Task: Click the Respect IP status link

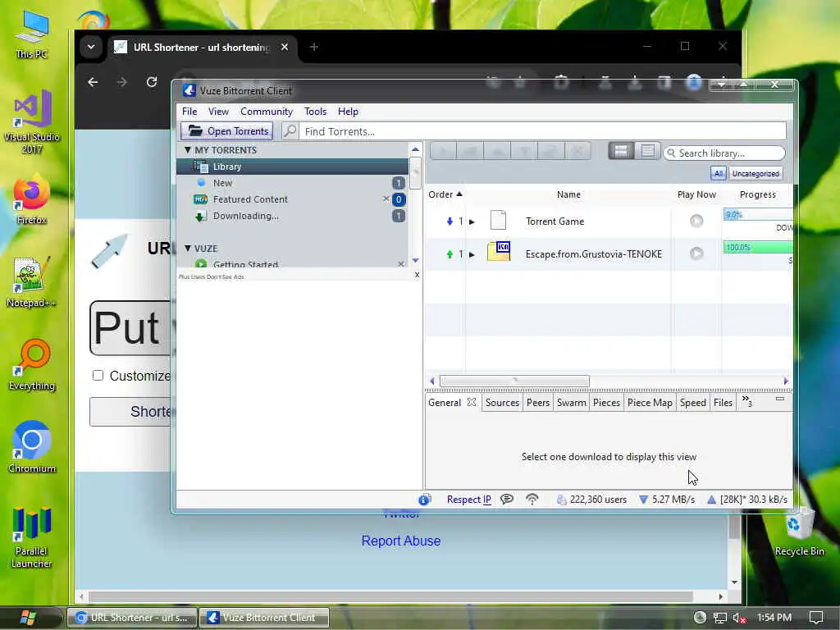Action: 468,500
